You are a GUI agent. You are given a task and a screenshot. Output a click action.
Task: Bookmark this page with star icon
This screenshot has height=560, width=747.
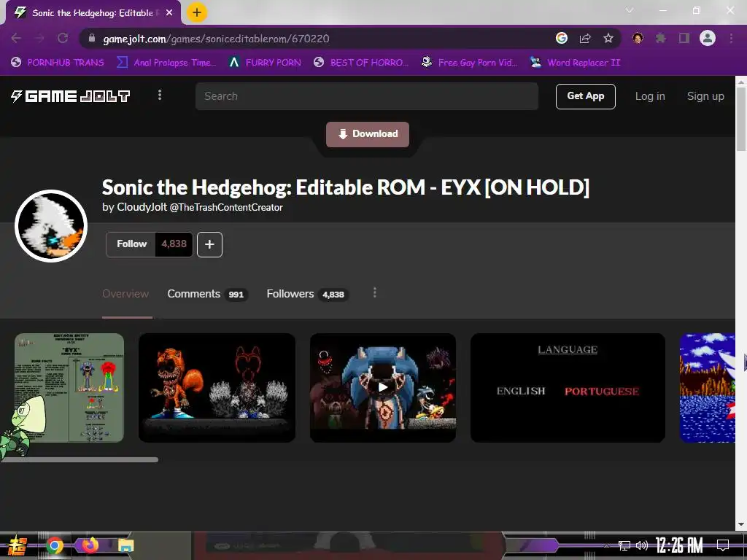pos(608,38)
